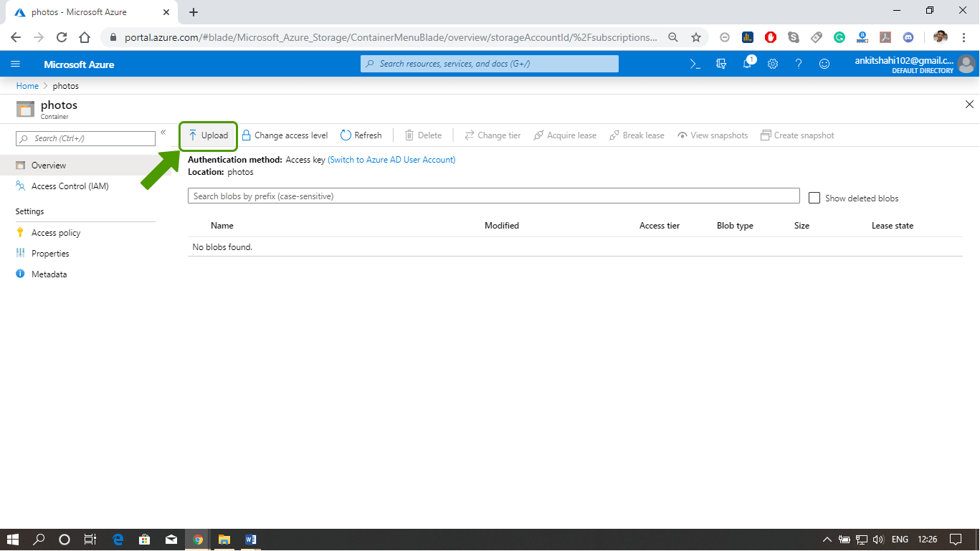Open View snapshots

tap(713, 135)
